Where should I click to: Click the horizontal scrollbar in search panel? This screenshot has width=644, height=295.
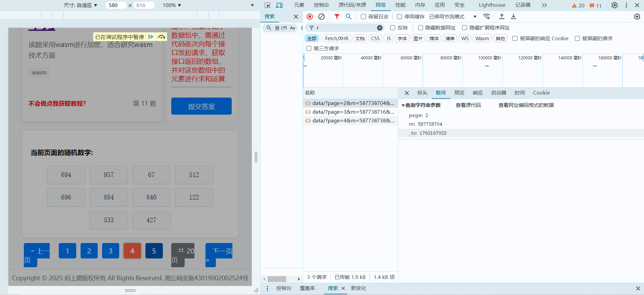pyautogui.click(x=277, y=279)
